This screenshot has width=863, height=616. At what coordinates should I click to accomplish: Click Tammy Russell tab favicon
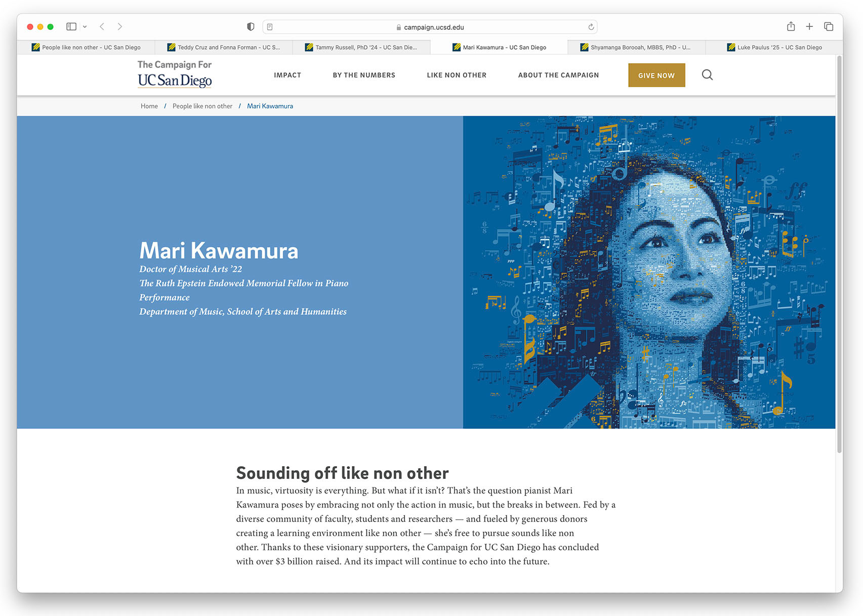click(x=309, y=47)
